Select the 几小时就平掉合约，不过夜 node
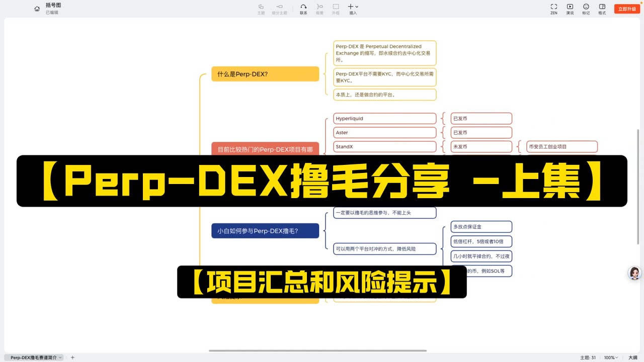 point(481,256)
